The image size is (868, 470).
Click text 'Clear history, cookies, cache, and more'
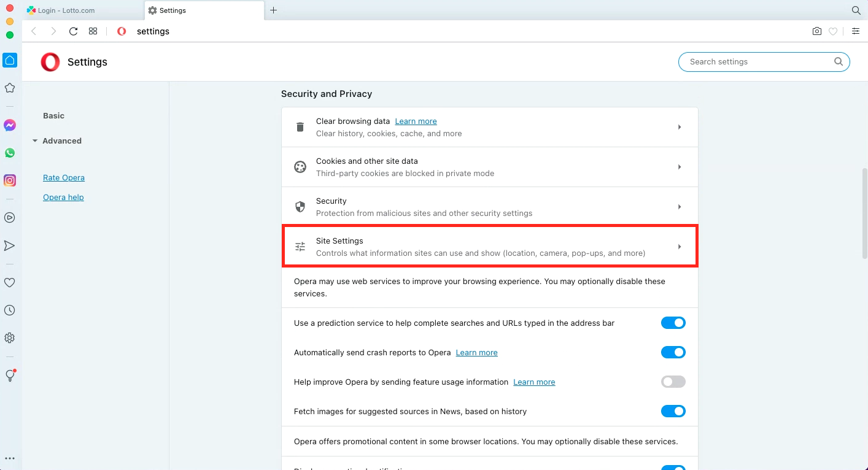coord(389,133)
